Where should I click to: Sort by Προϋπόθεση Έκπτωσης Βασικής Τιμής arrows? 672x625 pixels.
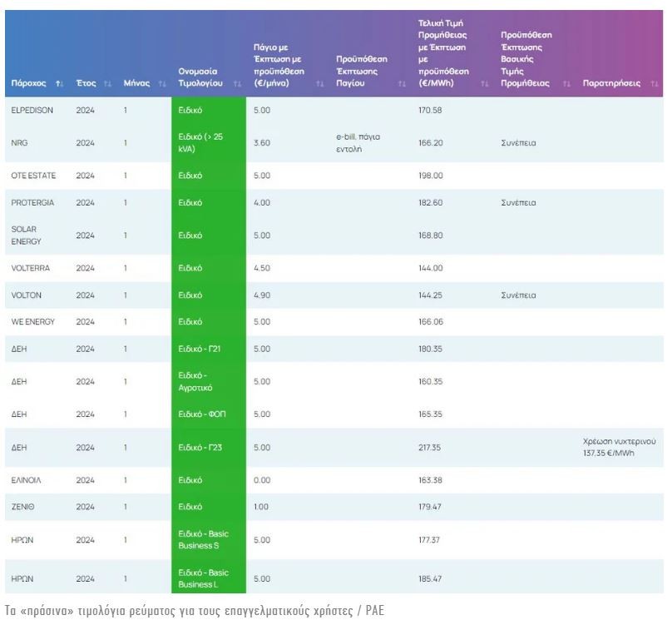click(566, 84)
